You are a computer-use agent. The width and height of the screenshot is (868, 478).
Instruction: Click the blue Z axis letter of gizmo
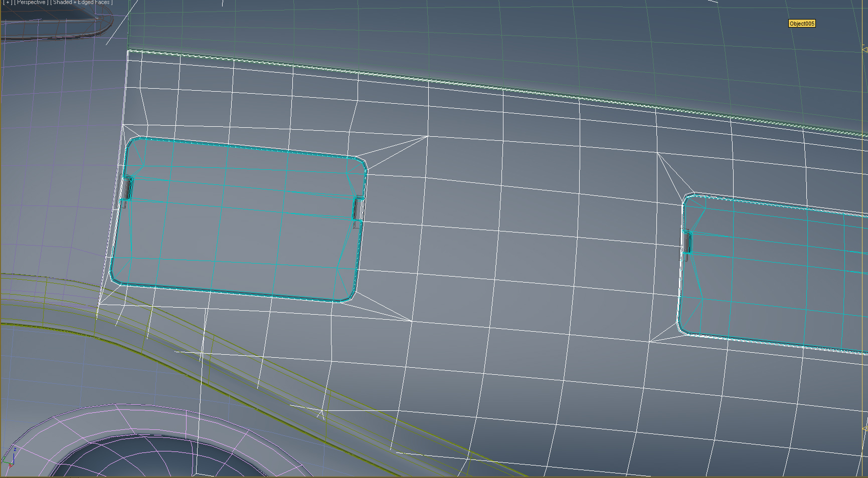click(x=15, y=449)
